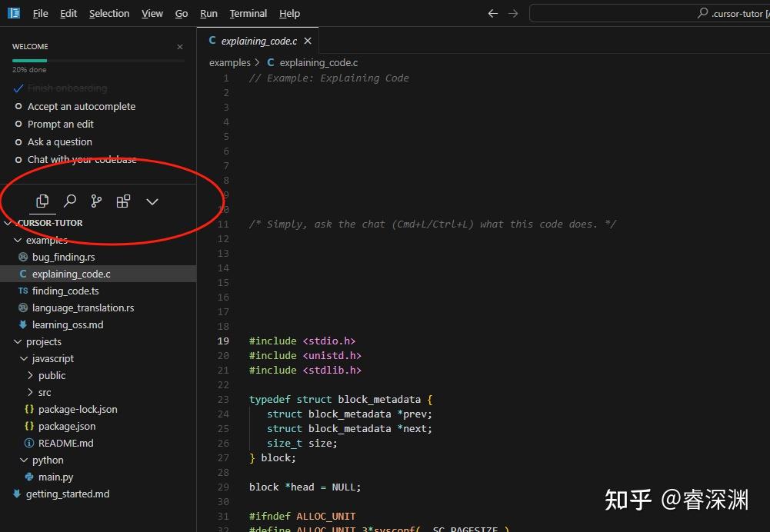Image resolution: width=770 pixels, height=532 pixels.
Task: Click the Run menu in the menu bar
Action: (208, 13)
